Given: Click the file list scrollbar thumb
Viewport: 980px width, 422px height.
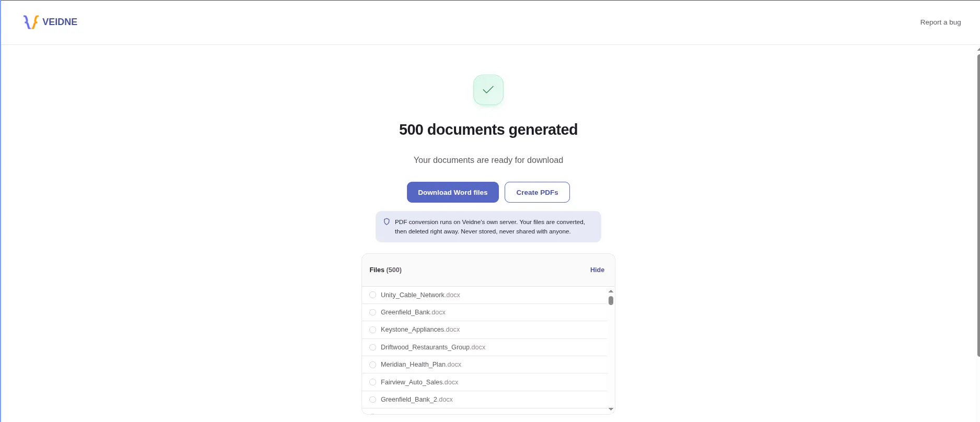Looking at the screenshot, I should 611,300.
